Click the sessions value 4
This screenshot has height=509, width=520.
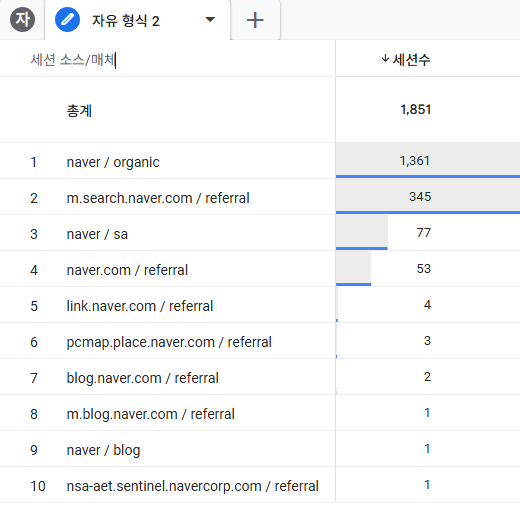[427, 305]
